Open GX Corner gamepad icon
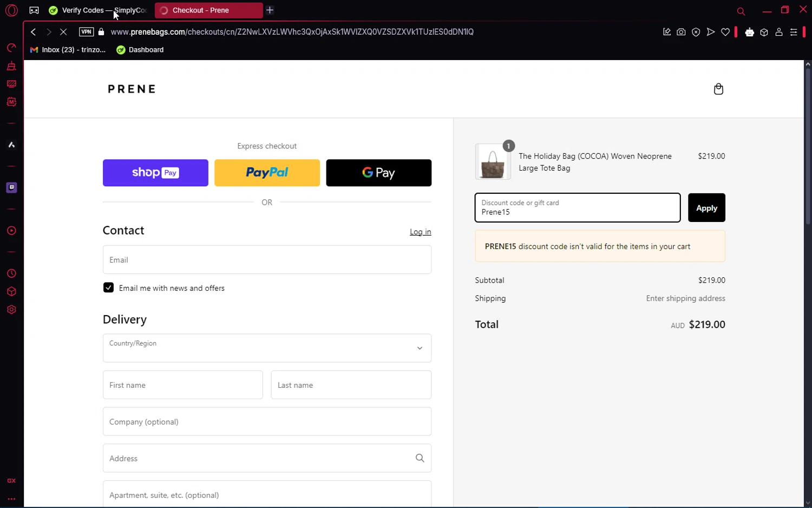The image size is (812, 508). 34,10
